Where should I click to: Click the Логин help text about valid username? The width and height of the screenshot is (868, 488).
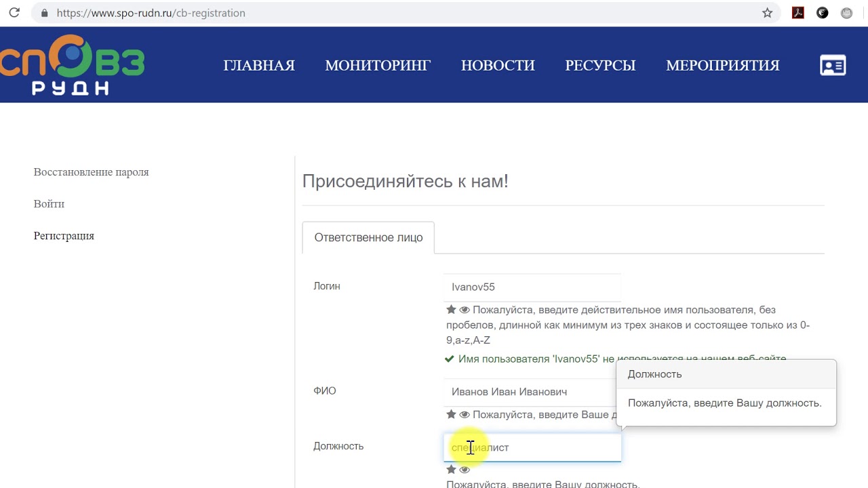(x=628, y=325)
